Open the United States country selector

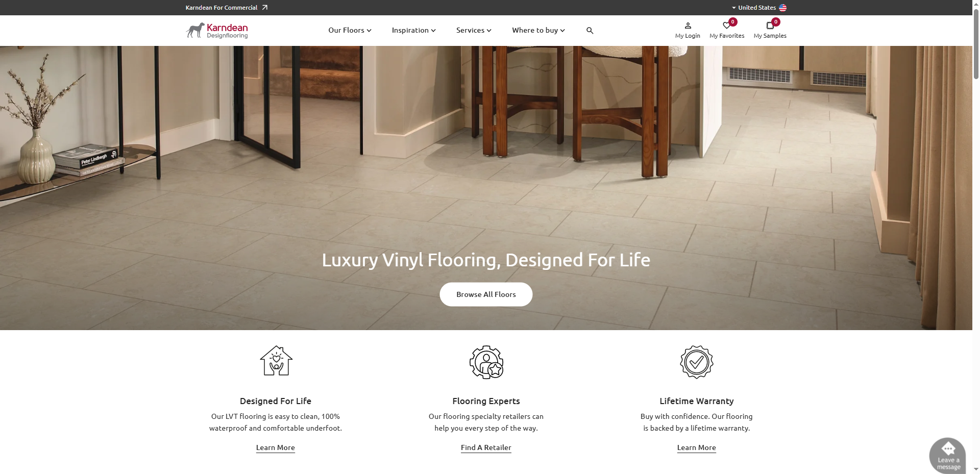click(759, 8)
